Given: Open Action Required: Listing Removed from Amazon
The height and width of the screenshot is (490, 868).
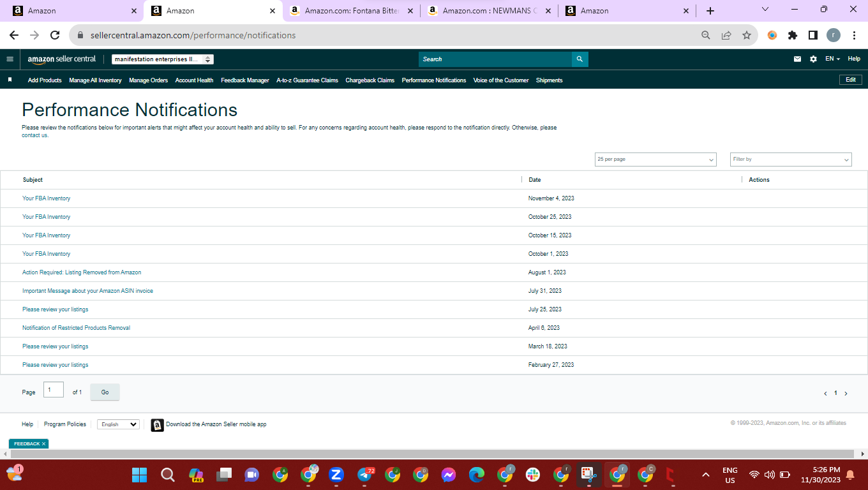Looking at the screenshot, I should [82, 272].
